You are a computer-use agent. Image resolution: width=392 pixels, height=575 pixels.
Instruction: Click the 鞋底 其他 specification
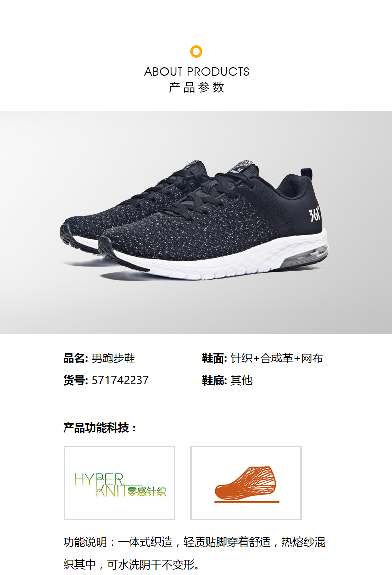227,380
